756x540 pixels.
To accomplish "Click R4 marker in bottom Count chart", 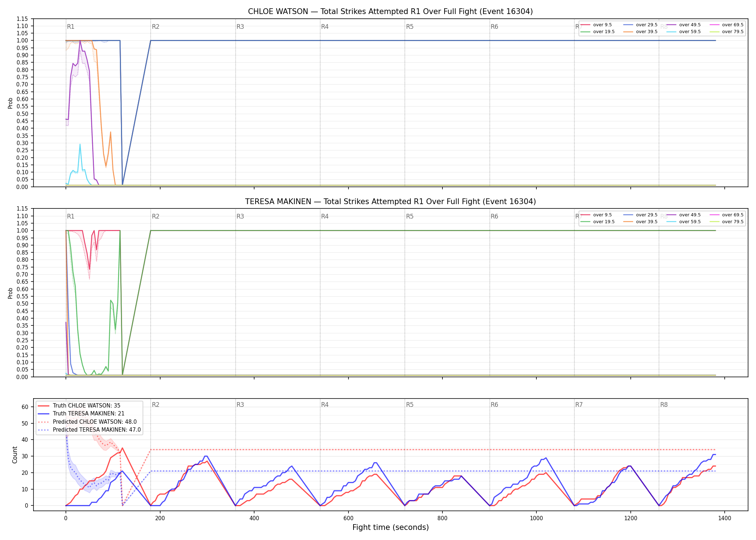I will (325, 405).
